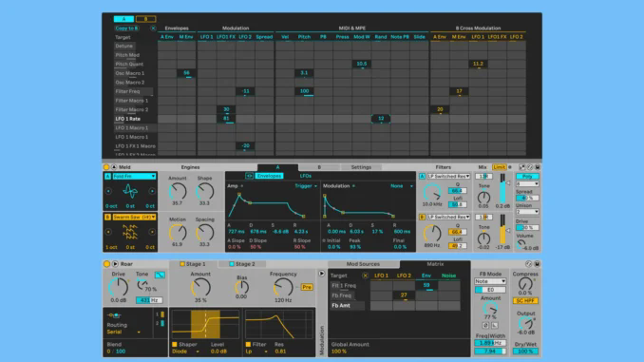The image size is (644, 362).
Task: Select the LFO 1 Rate target row
Action: (136, 119)
